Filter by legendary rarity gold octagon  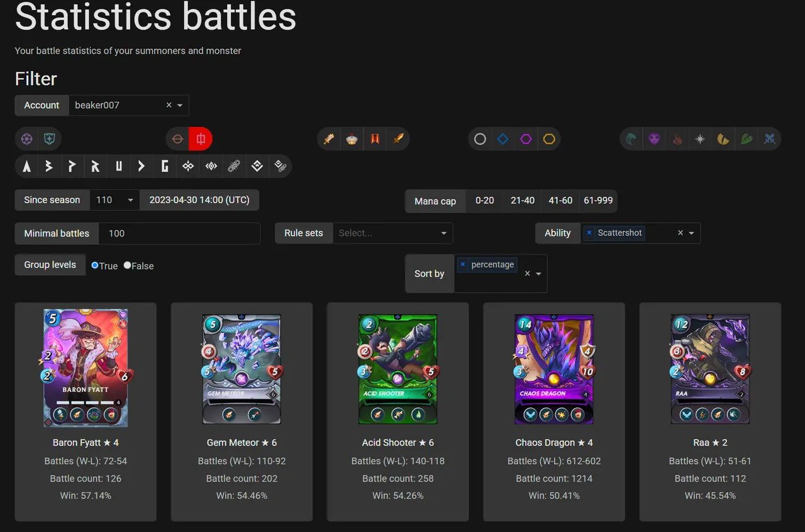pos(549,139)
